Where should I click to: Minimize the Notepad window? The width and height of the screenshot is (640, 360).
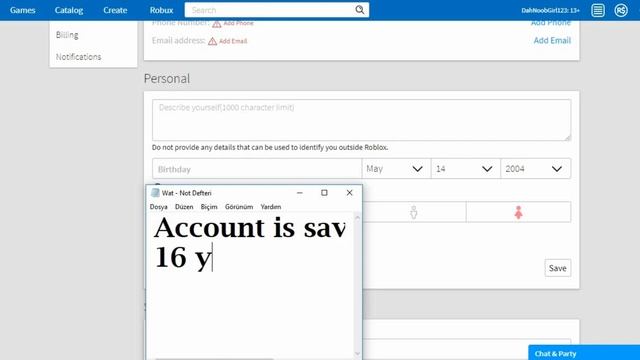(300, 193)
